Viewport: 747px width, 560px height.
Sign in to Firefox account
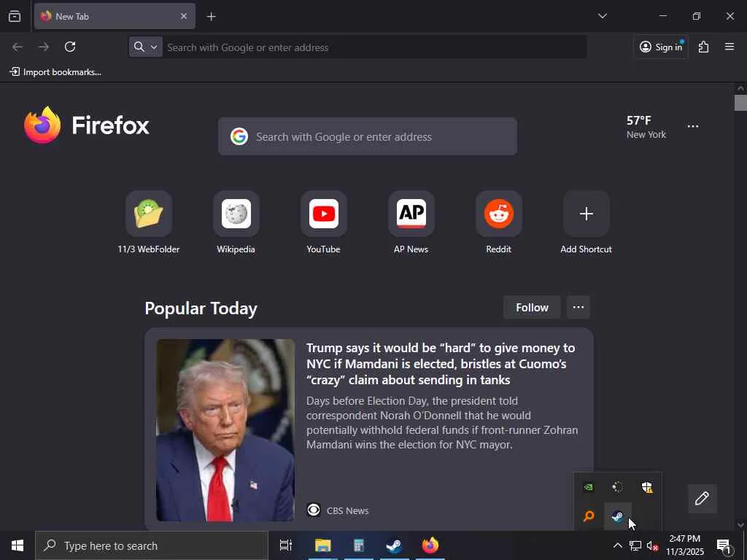coord(661,47)
